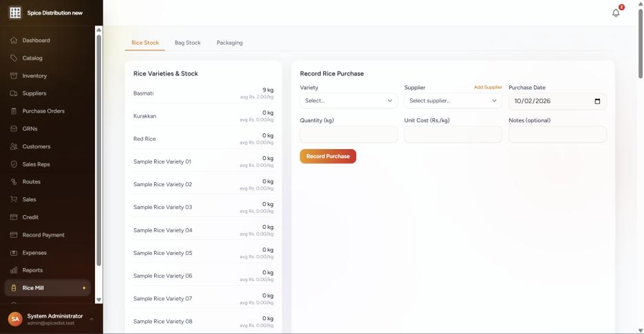Click sidebar scrollbar down arrow
This screenshot has height=334, width=644.
(98, 300)
